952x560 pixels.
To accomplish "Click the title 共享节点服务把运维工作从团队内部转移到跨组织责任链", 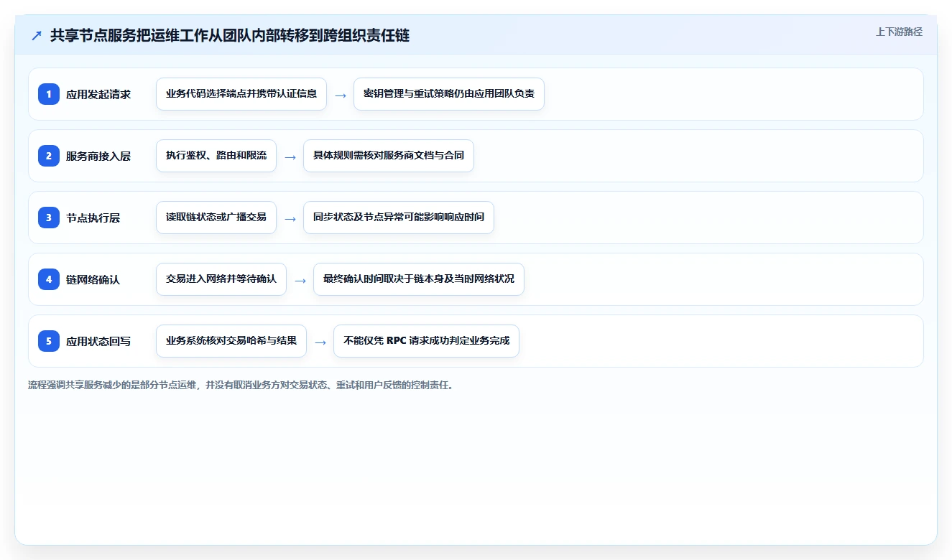I will point(230,35).
